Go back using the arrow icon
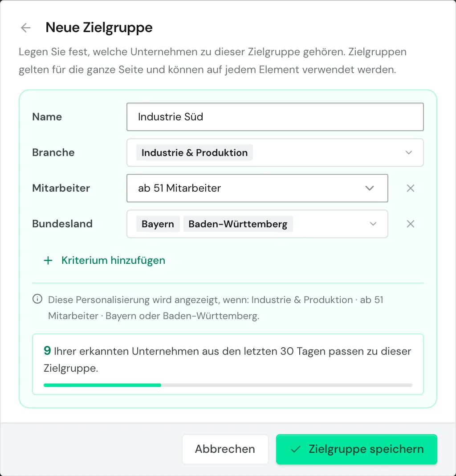Screen dimensions: 456x476 tap(26, 28)
